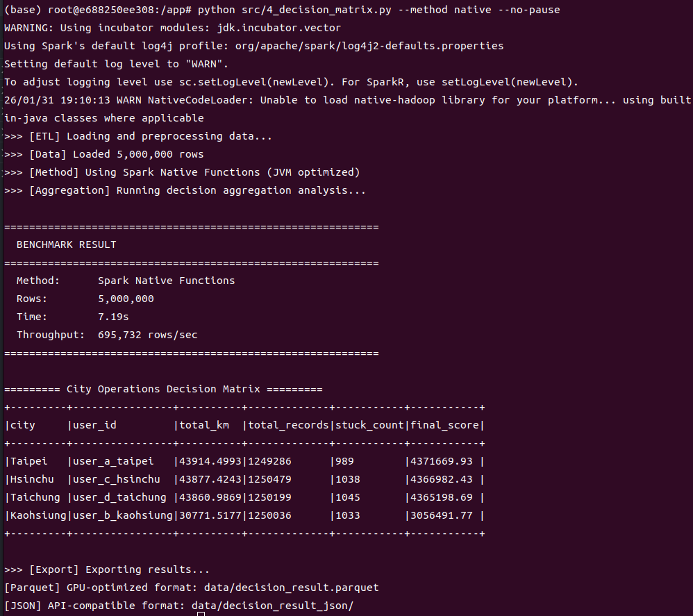Image resolution: width=693 pixels, height=616 pixels.
Task: Click stuck_count value '1038'
Action: 348,479
